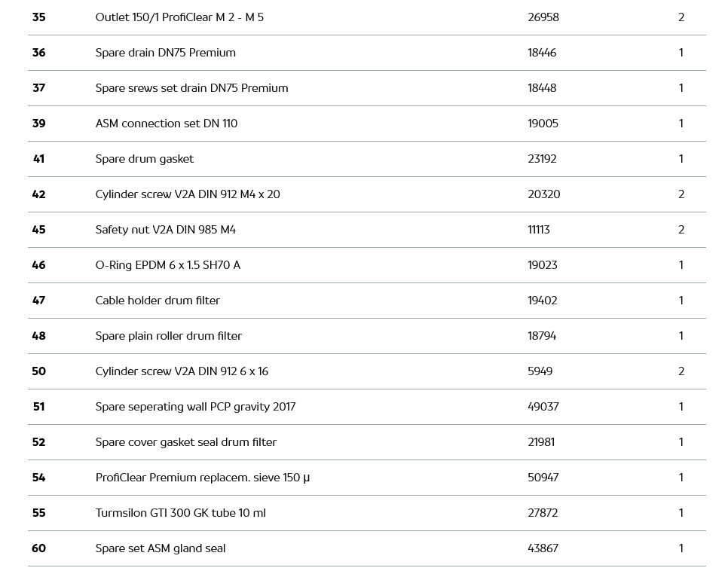Click the Outlet 150/1 ProfiClear M 2 - M 5 row

(179, 17)
